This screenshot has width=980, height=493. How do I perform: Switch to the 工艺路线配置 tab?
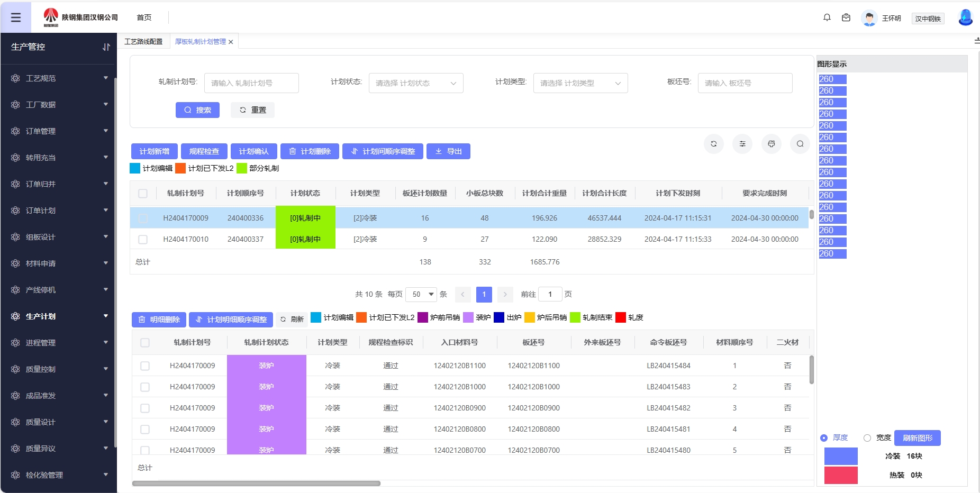tap(143, 41)
